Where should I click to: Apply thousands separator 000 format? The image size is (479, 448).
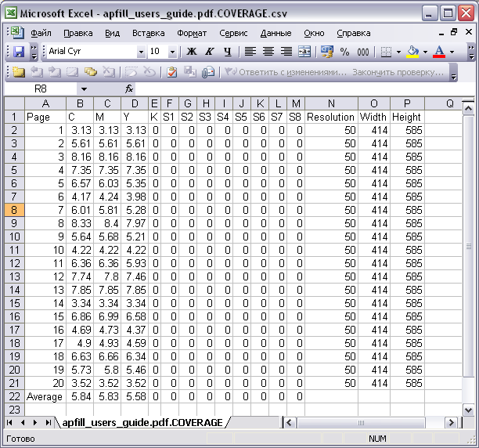[363, 52]
